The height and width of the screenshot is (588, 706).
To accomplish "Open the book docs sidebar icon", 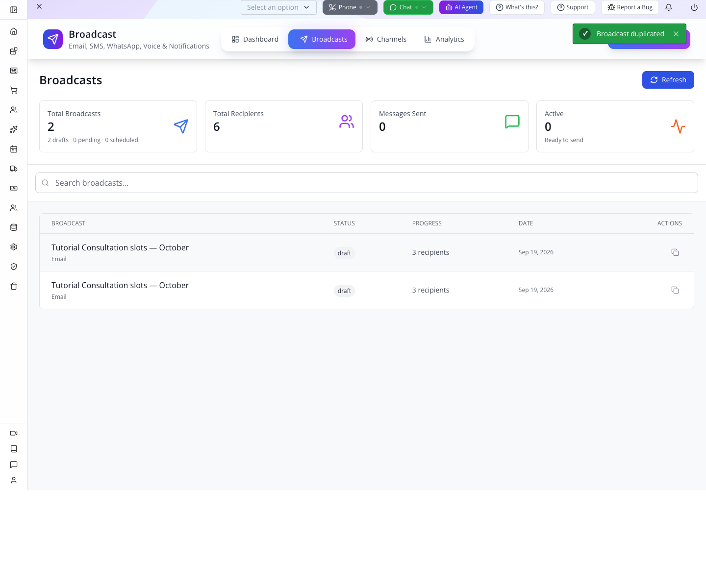I will tap(14, 449).
